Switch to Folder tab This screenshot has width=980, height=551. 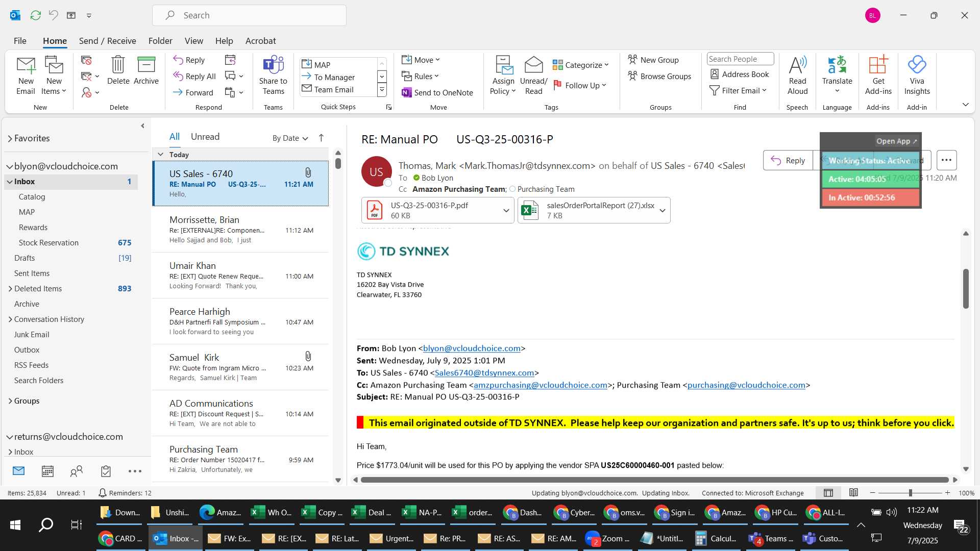pos(160,41)
